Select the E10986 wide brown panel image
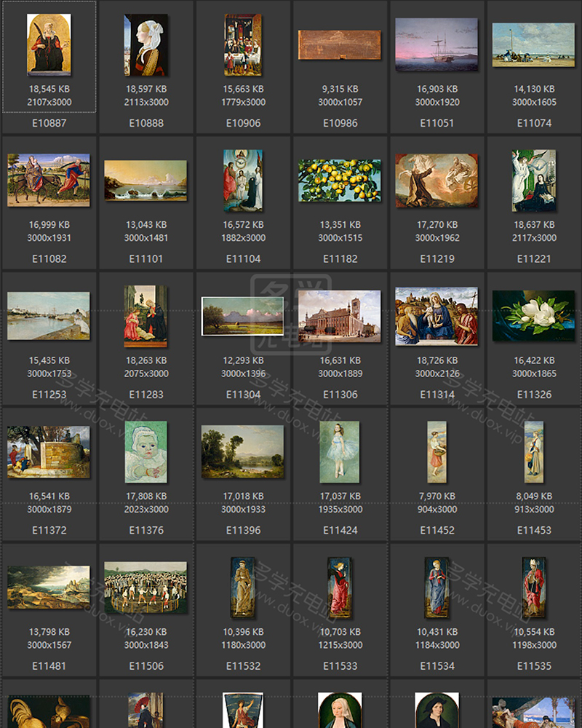This screenshot has width=582, height=728. [x=340, y=44]
